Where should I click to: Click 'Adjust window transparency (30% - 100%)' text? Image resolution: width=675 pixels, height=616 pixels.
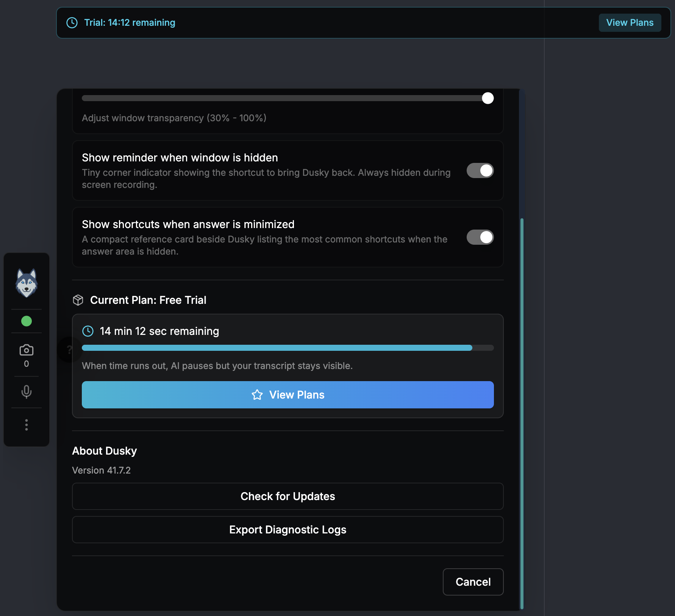click(x=174, y=118)
